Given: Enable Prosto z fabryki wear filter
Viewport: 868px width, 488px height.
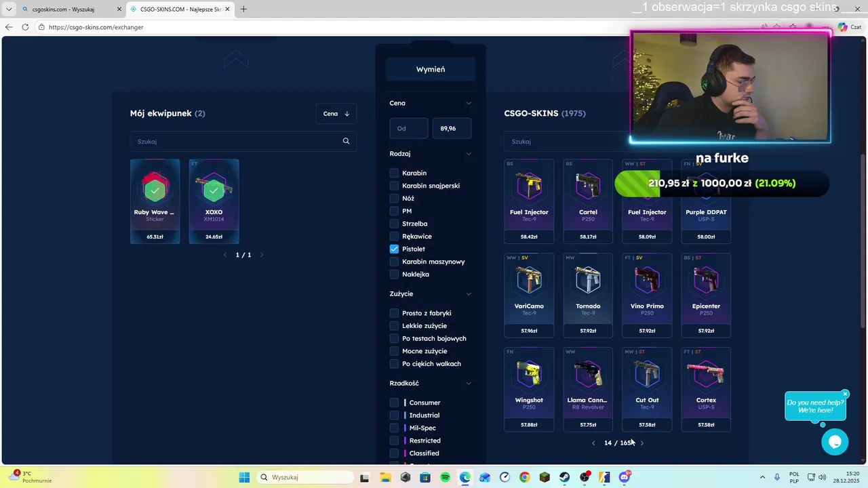Looking at the screenshot, I should coord(394,313).
